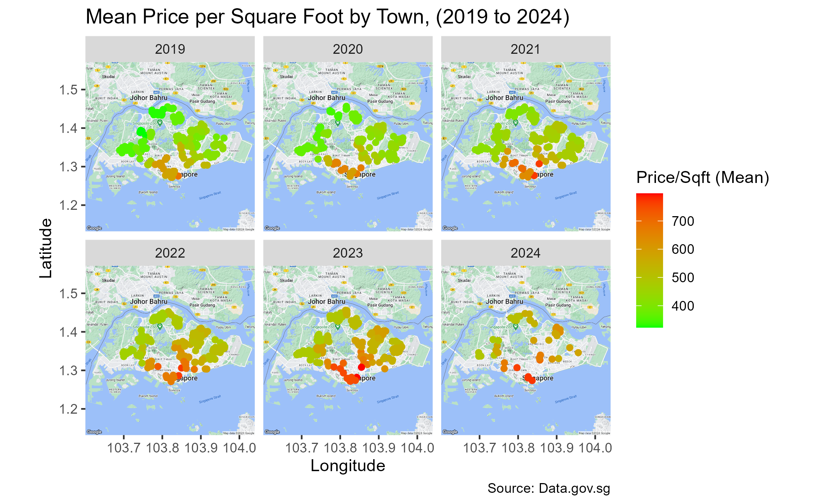Click the 'Singapore Strait' label on the 2024 map
Image resolution: width=817 pixels, height=504 pixels.
[x=566, y=399]
